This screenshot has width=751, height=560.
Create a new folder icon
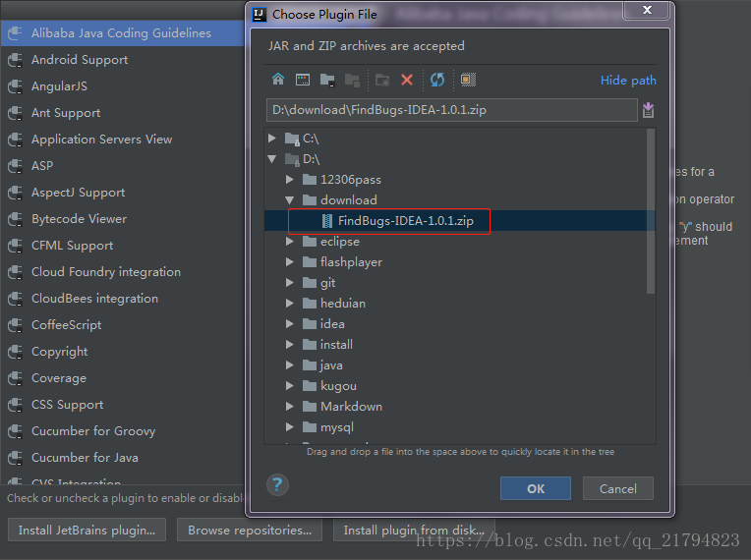pos(382,80)
